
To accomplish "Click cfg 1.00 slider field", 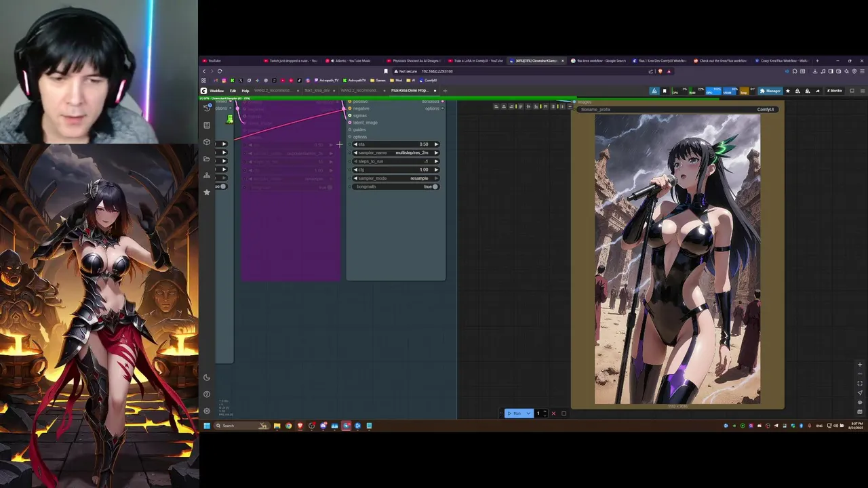I will coord(396,169).
